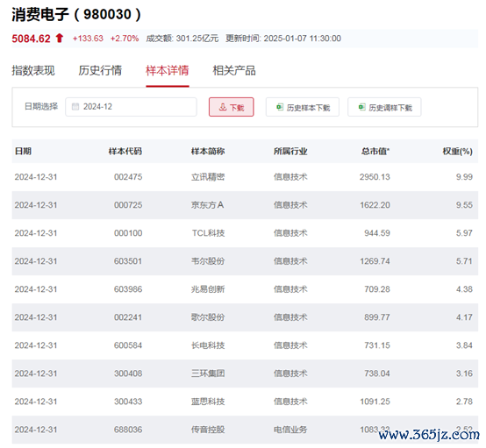The width and height of the screenshot is (486, 448).
Task: Click sample name TCL科技
Action: pos(208,233)
